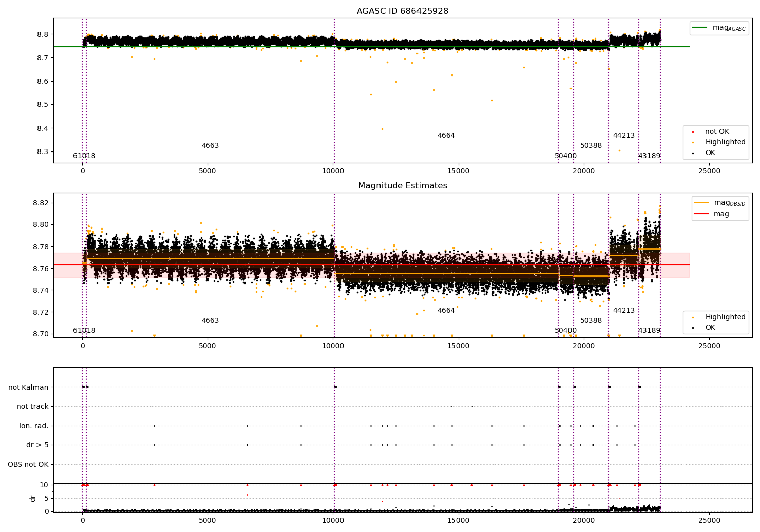Viewport: 760px width, 532px height.
Task: Click the red 'mag' legend line
Action: click(701, 214)
